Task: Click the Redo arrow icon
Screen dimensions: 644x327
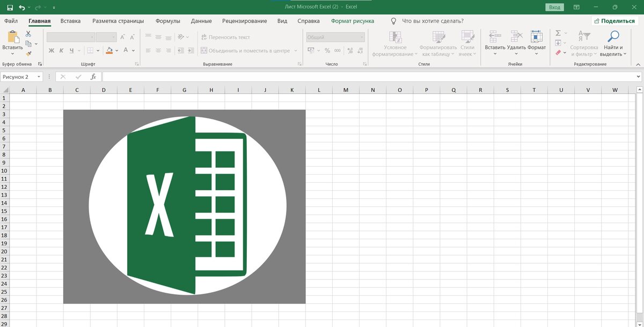Action: (x=38, y=8)
